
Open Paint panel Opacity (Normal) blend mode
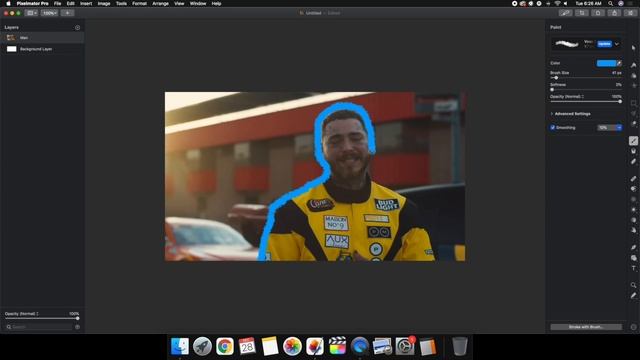[x=567, y=97]
